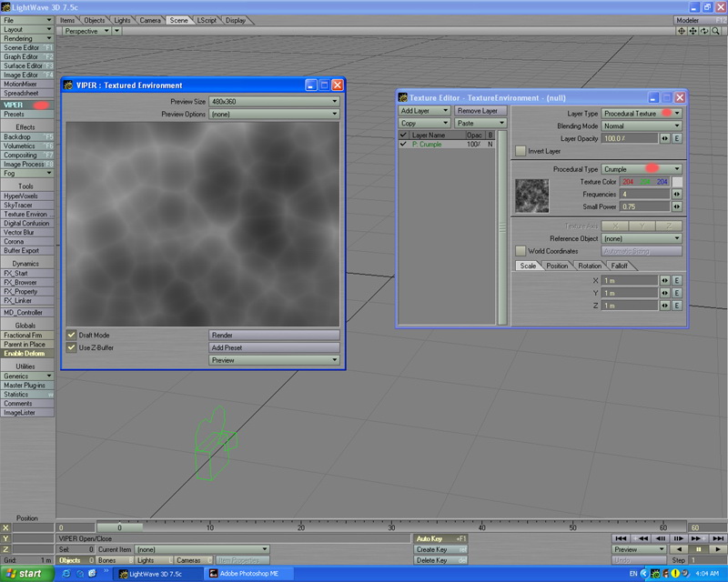Click frame slider handle on timeline
Viewport: 728px width, 582px height.
[119, 527]
